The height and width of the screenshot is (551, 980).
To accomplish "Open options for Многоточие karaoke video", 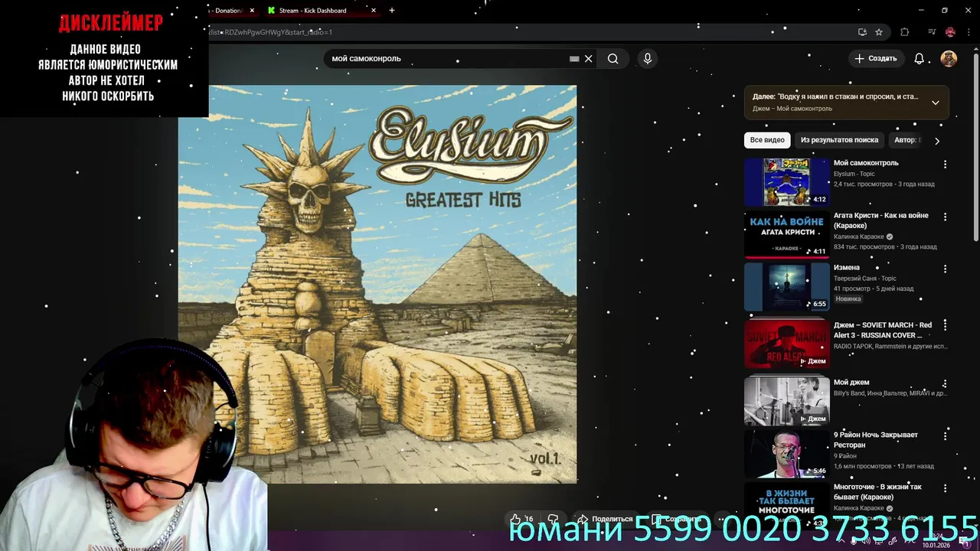I will pos(945,488).
